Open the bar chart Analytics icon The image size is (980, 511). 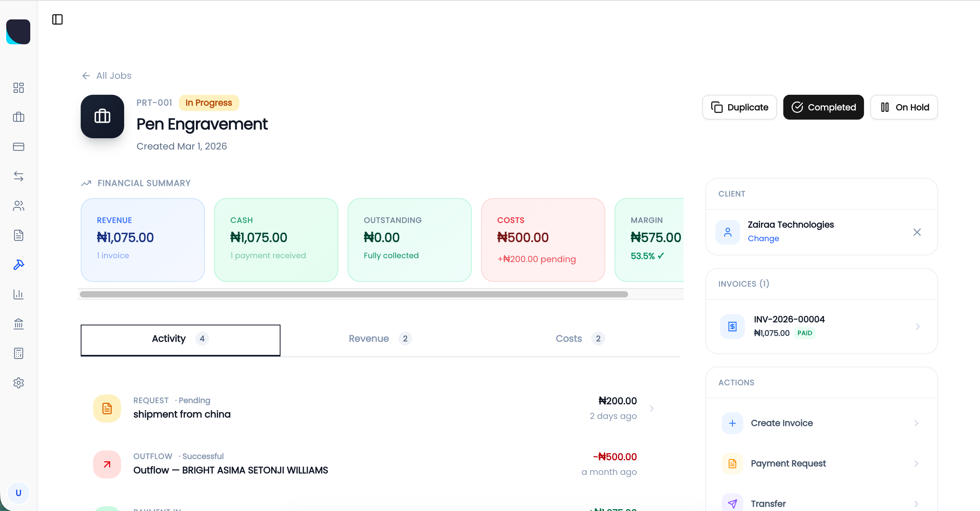19,294
